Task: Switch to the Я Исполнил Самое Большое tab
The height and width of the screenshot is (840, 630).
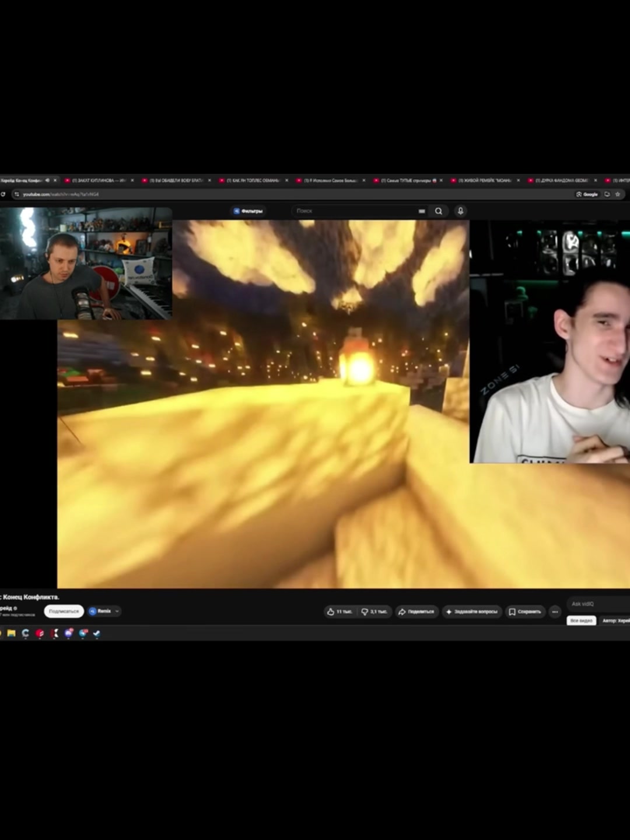Action: (x=330, y=181)
